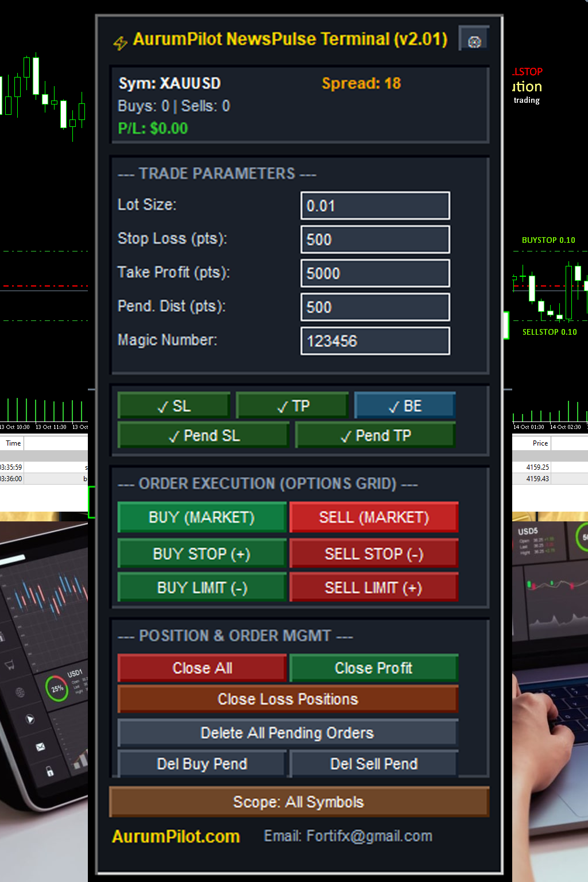Switch the Scope: All Symbols setting
The height and width of the screenshot is (882, 588).
(299, 802)
